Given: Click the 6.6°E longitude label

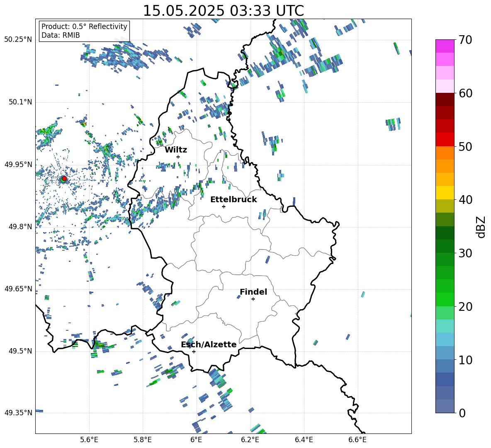Looking at the screenshot, I should (x=357, y=440).
